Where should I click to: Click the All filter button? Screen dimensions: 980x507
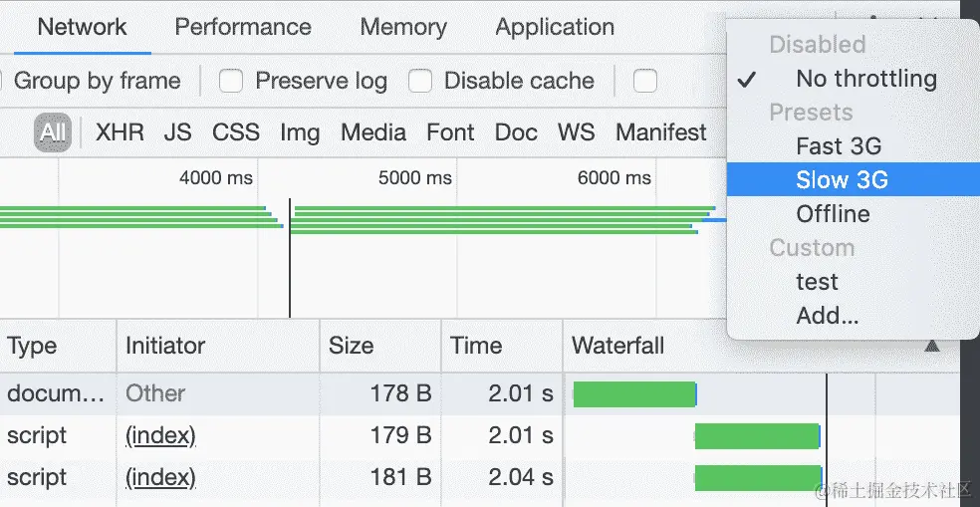click(x=53, y=132)
